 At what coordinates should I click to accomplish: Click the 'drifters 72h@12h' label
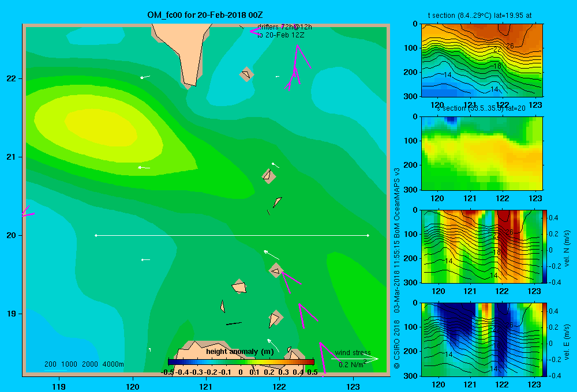284,27
